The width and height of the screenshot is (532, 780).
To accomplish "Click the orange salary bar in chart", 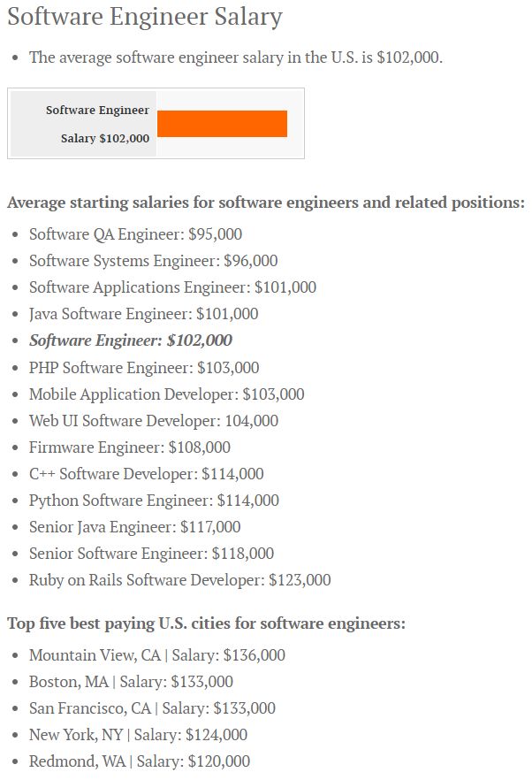I will coord(222,124).
